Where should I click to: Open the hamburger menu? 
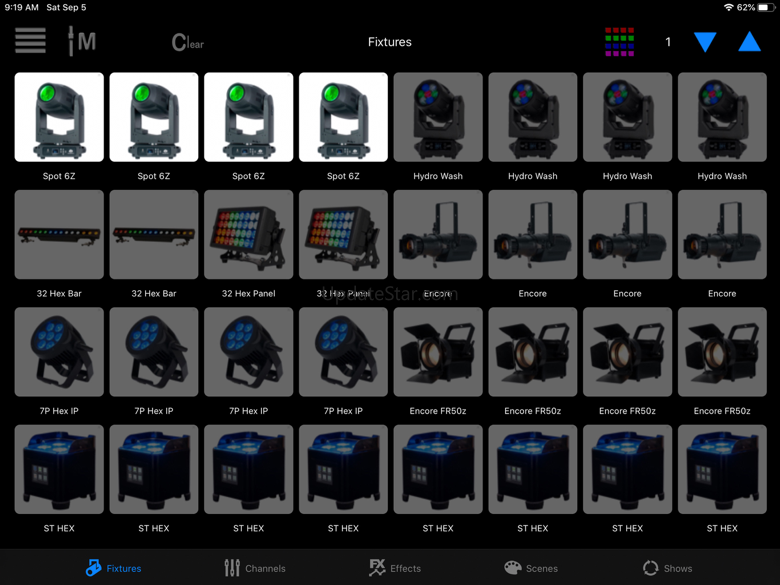(x=30, y=41)
